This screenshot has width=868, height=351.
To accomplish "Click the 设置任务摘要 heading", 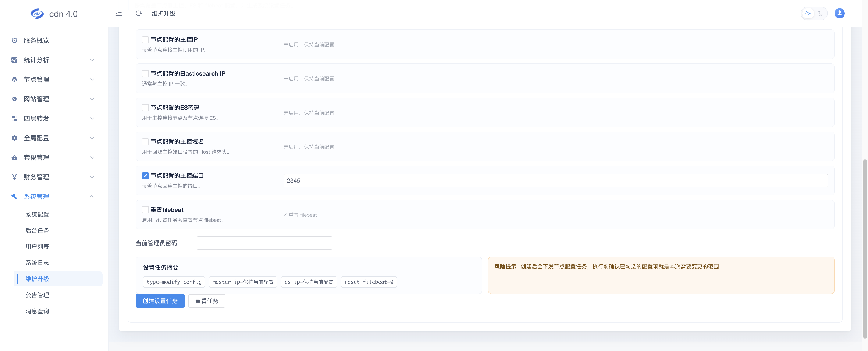I will [160, 268].
